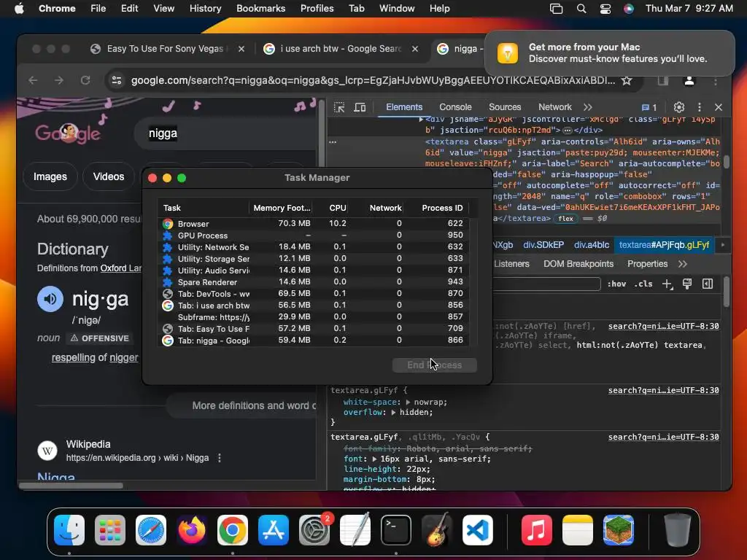Screen dimensions: 747x560
Task: Open Launchpad in the Dock
Action: pos(110,530)
